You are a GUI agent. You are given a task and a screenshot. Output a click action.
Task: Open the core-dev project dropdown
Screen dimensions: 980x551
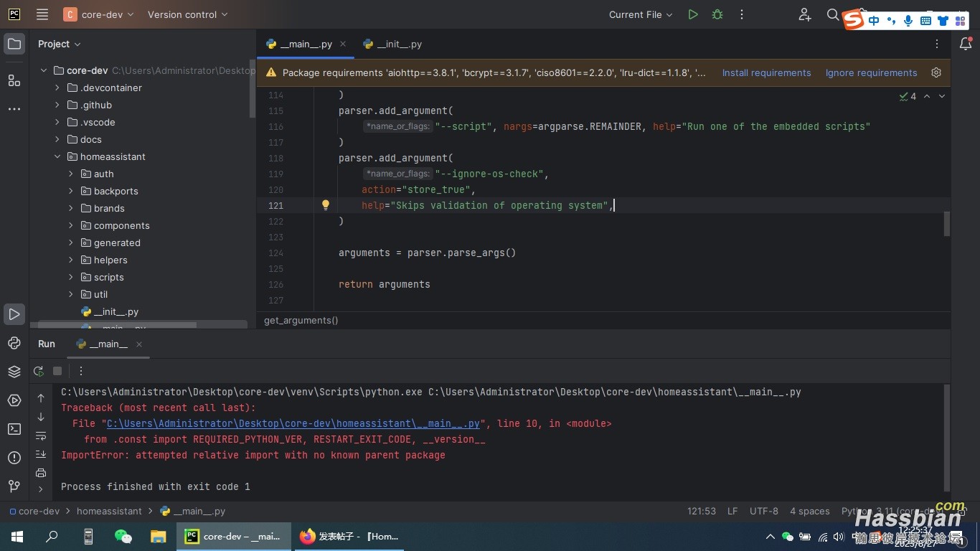(x=98, y=14)
